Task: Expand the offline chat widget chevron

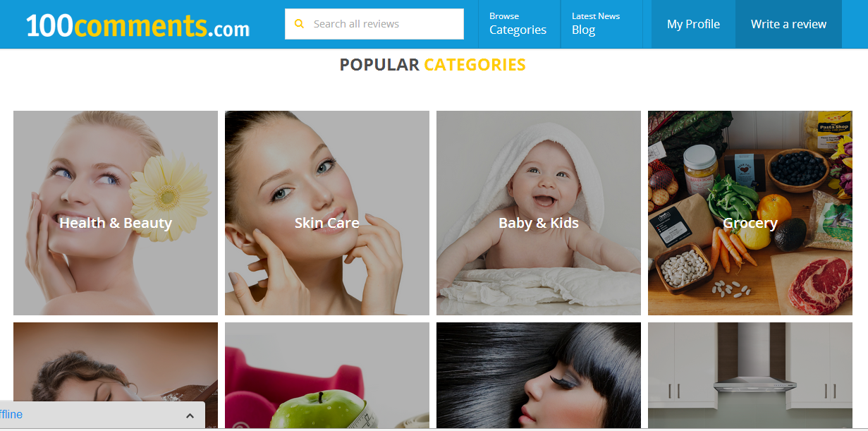Action: pyautogui.click(x=190, y=415)
